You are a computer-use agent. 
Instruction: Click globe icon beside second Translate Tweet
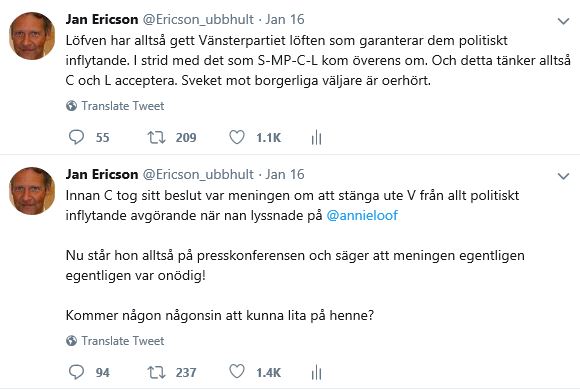click(71, 341)
